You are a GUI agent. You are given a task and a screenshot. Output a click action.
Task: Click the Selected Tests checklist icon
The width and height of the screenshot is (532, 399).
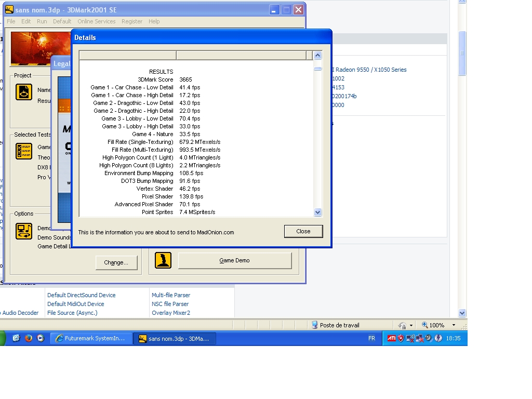pyautogui.click(x=24, y=151)
